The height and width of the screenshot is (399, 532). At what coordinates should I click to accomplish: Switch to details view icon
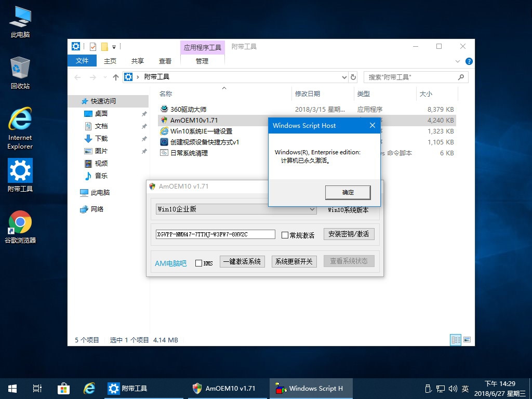[456, 340]
